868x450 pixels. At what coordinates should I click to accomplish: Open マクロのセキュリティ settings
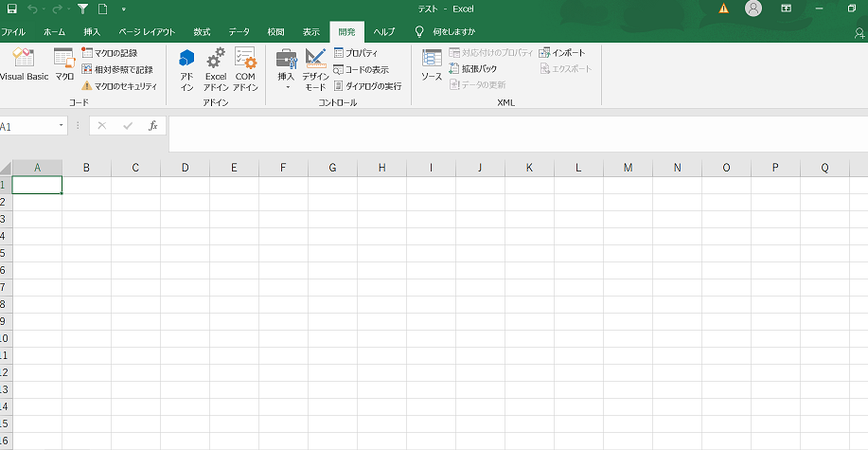pos(119,86)
